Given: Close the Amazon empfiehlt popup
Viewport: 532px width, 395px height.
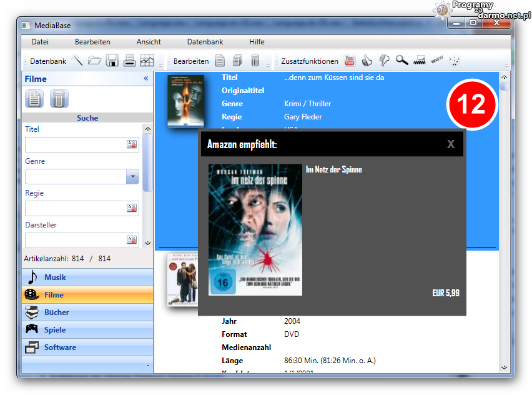Looking at the screenshot, I should click(451, 144).
